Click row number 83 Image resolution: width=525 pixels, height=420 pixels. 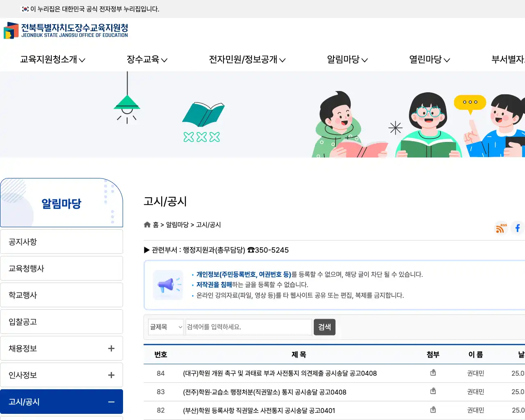161,392
